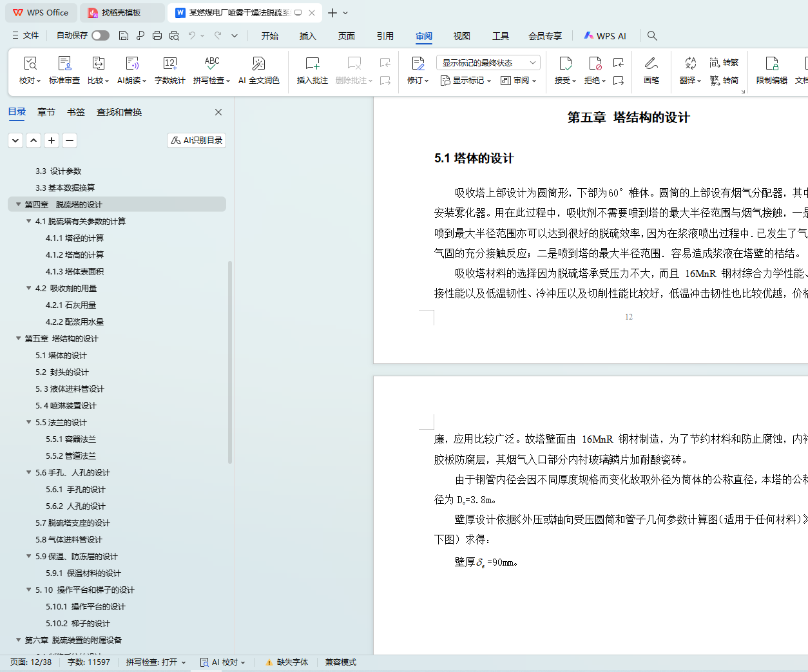808x672 pixels.
Task: Open the 会员专享 tab
Action: click(x=545, y=36)
